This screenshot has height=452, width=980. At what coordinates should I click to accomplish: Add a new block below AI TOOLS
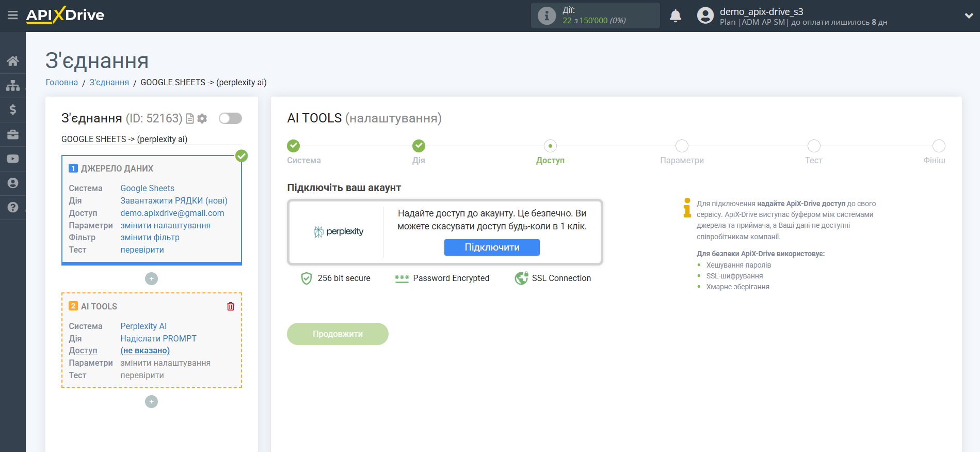click(151, 402)
